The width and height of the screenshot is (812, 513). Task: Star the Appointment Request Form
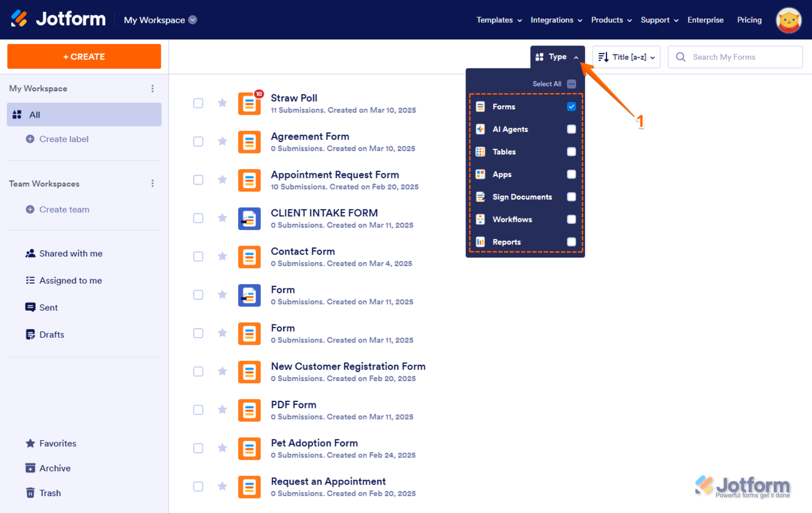[222, 180]
